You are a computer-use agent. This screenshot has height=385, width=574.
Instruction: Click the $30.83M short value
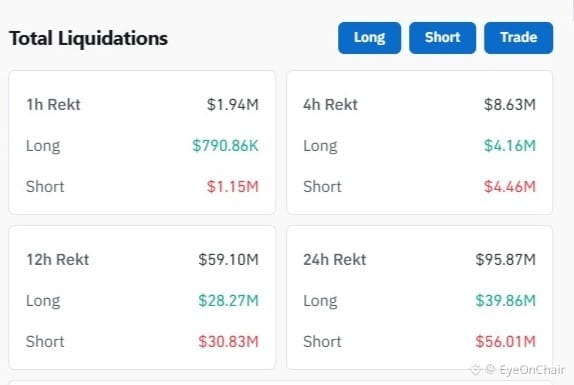coord(228,342)
